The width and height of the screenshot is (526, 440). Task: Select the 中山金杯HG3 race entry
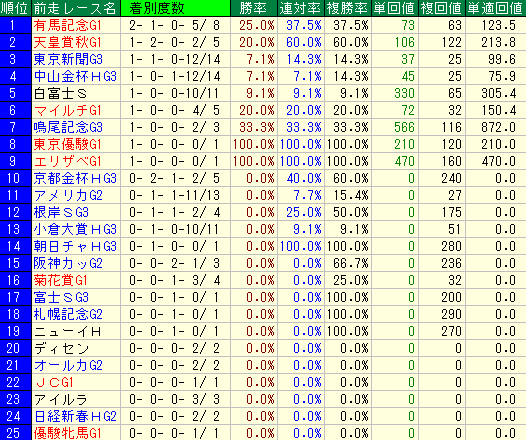coord(75,76)
